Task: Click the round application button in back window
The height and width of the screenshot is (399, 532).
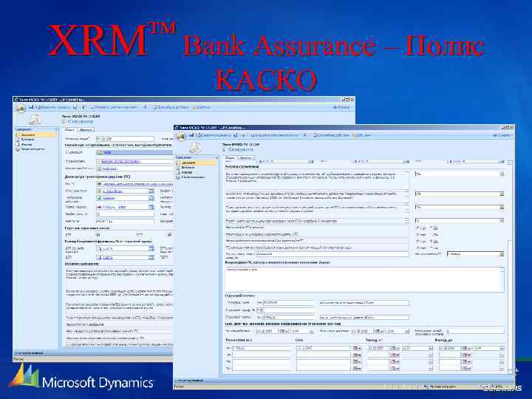Action: pyautogui.click(x=21, y=109)
